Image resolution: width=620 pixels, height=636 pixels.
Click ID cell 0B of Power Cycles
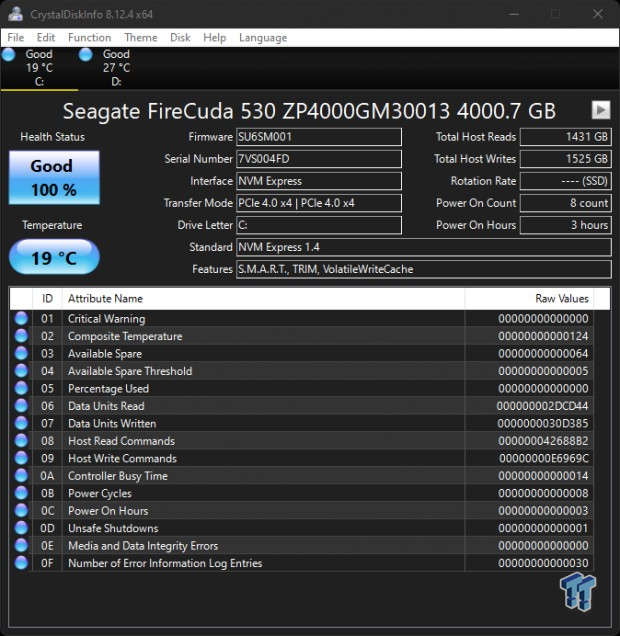[x=47, y=493]
